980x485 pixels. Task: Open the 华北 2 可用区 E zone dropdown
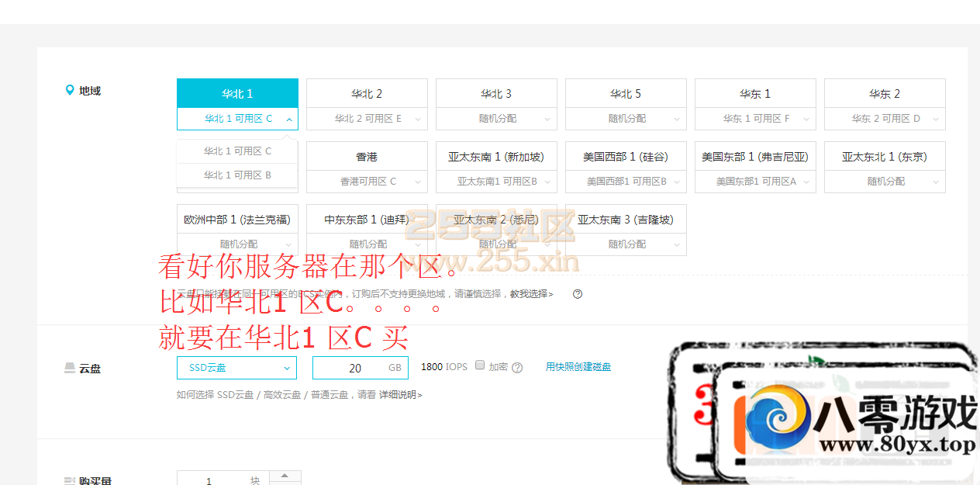[x=367, y=119]
